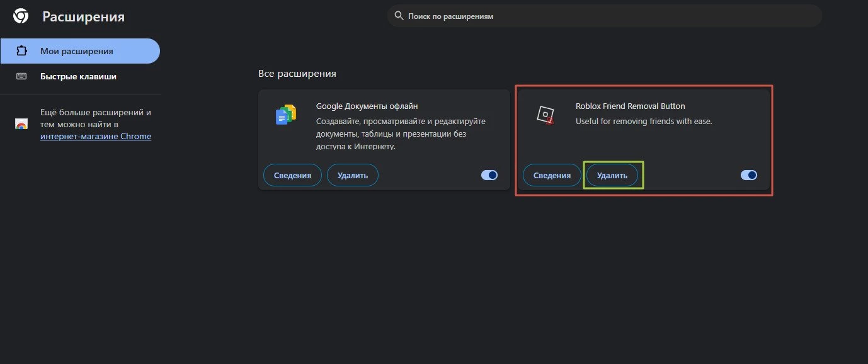Click the magnifier icon in the search bar
This screenshot has width=868, height=364.
(x=399, y=16)
